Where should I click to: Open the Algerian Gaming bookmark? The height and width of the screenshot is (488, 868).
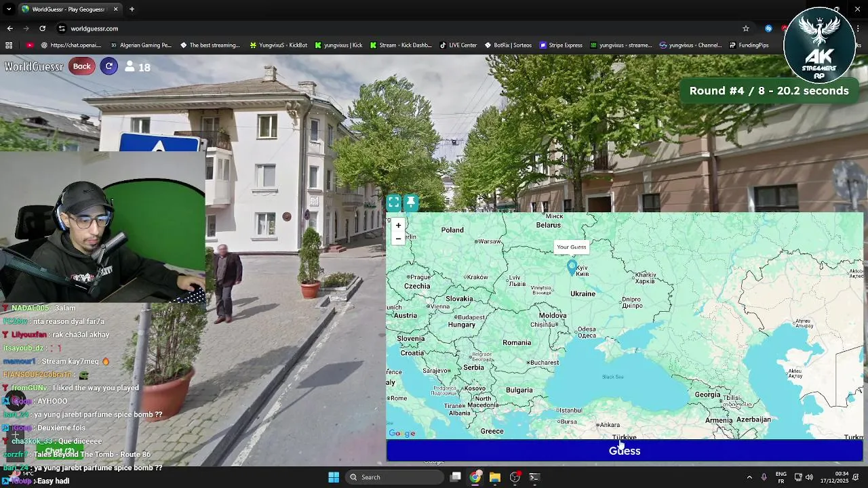click(x=141, y=45)
